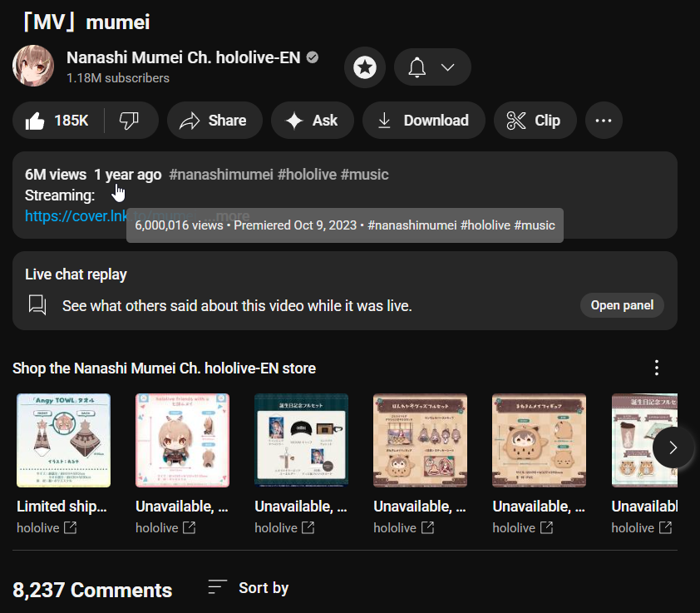Like the video with 185K likes
The width and height of the screenshot is (700, 613).
pos(58,120)
